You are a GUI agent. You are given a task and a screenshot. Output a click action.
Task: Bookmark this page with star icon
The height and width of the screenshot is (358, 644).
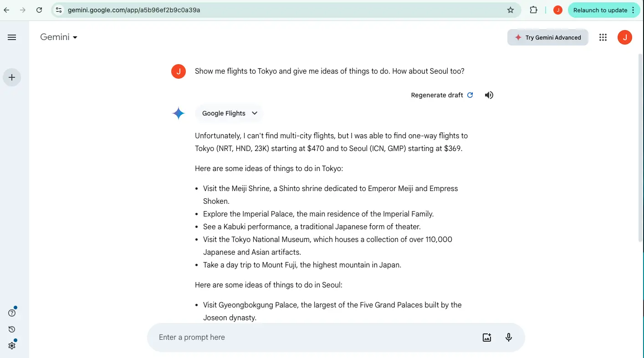[511, 10]
